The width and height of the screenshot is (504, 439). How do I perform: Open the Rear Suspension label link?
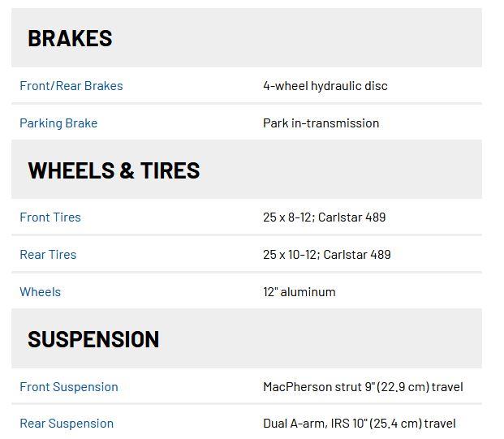(67, 424)
